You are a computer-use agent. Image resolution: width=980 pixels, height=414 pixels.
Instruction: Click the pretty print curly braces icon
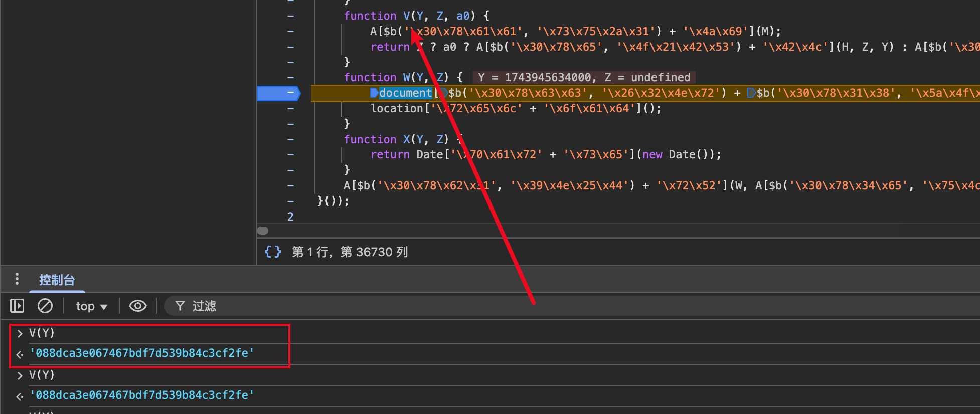click(x=272, y=252)
